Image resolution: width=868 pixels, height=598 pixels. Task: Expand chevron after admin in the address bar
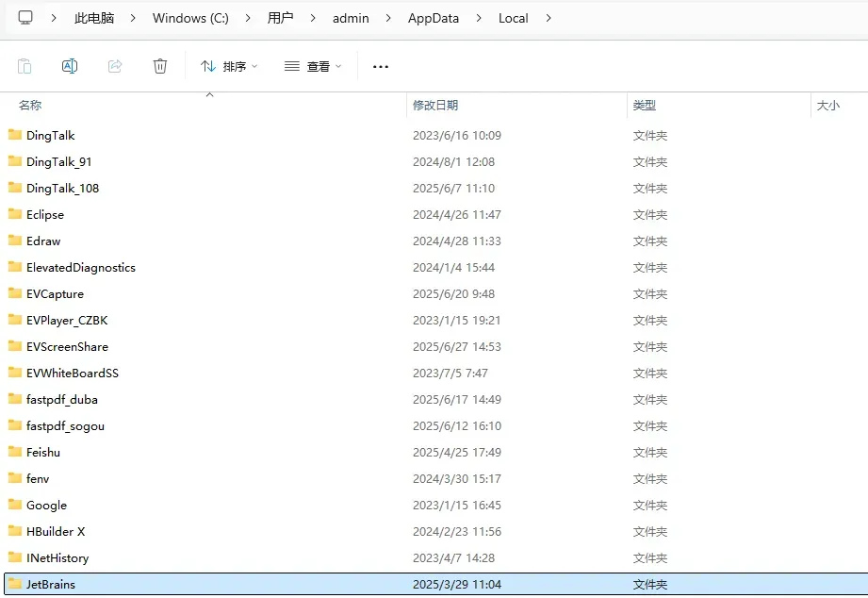pyautogui.click(x=388, y=18)
